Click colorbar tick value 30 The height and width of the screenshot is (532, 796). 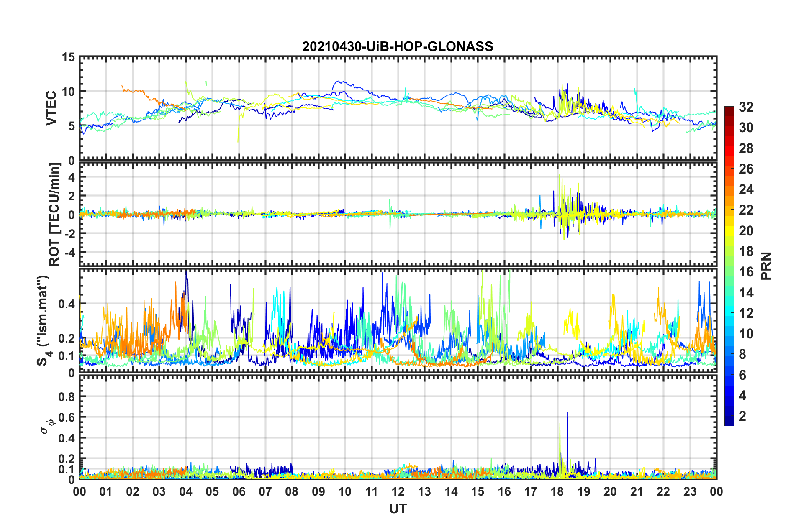(746, 128)
